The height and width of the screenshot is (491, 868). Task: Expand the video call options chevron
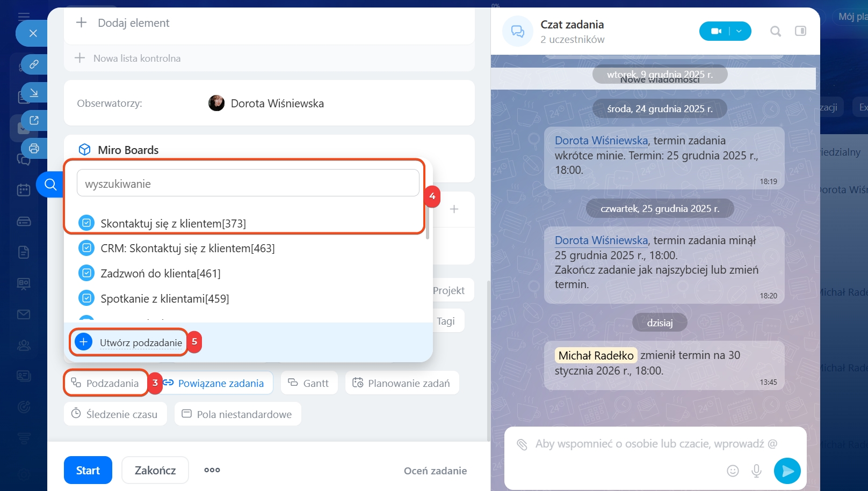click(740, 31)
